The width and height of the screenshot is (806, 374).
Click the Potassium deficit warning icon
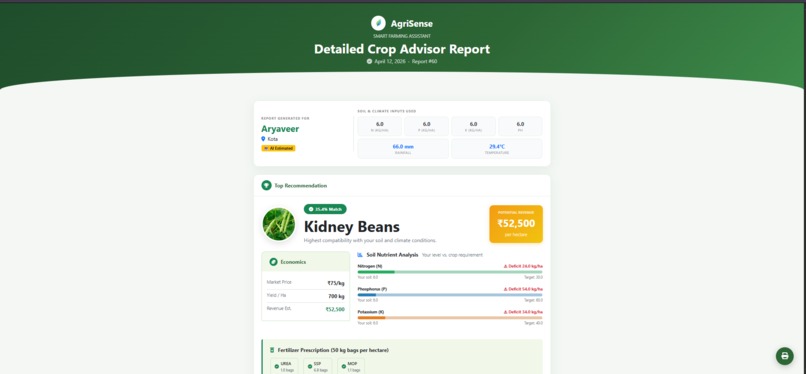tap(506, 312)
